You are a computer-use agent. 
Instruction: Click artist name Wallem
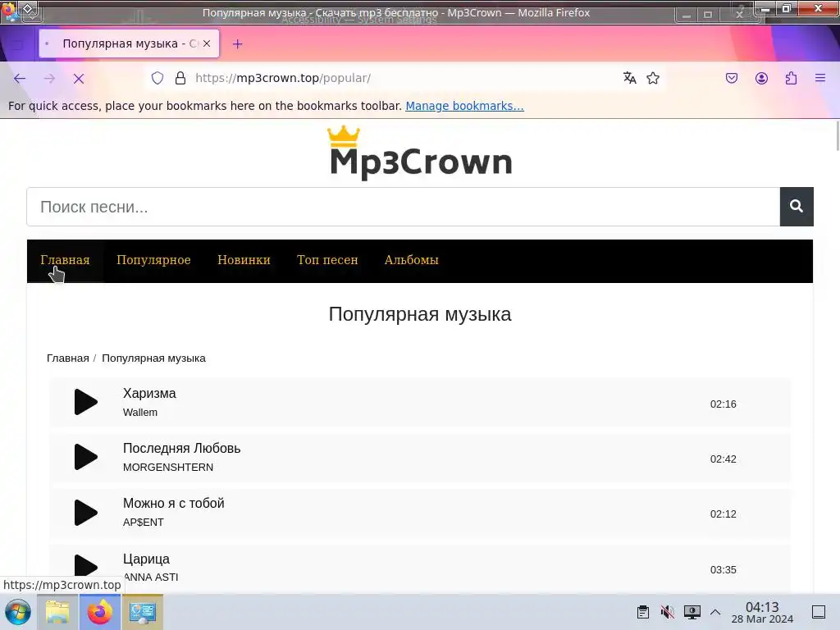click(x=140, y=413)
